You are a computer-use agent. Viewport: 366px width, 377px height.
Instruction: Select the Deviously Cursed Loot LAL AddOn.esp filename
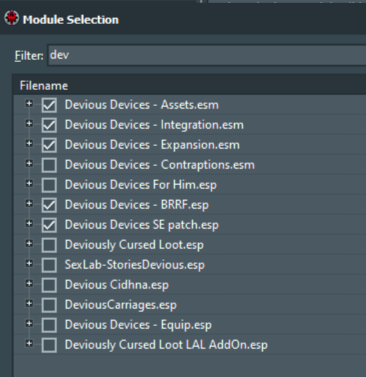point(166,345)
